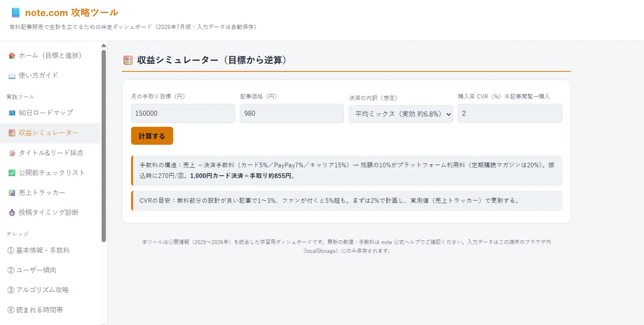Click the memo icon beside タイトル&リード採点
Screen dimensions: 644x325
coord(12,153)
